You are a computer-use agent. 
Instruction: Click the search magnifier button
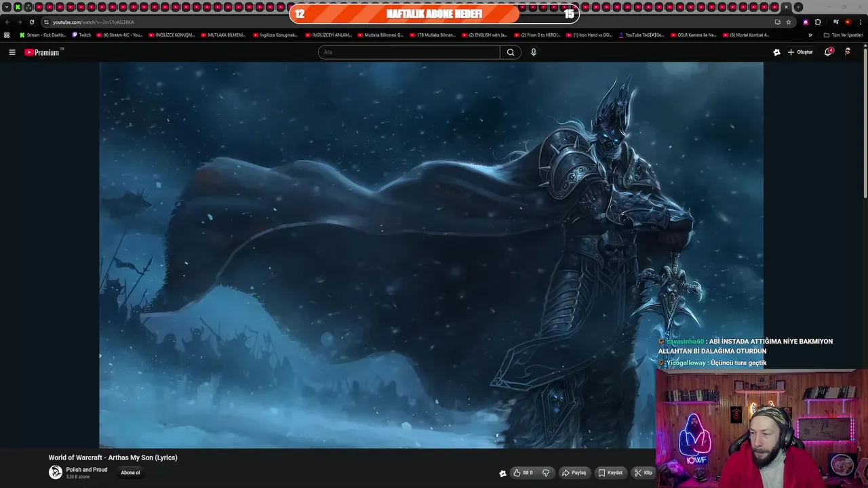tap(511, 52)
